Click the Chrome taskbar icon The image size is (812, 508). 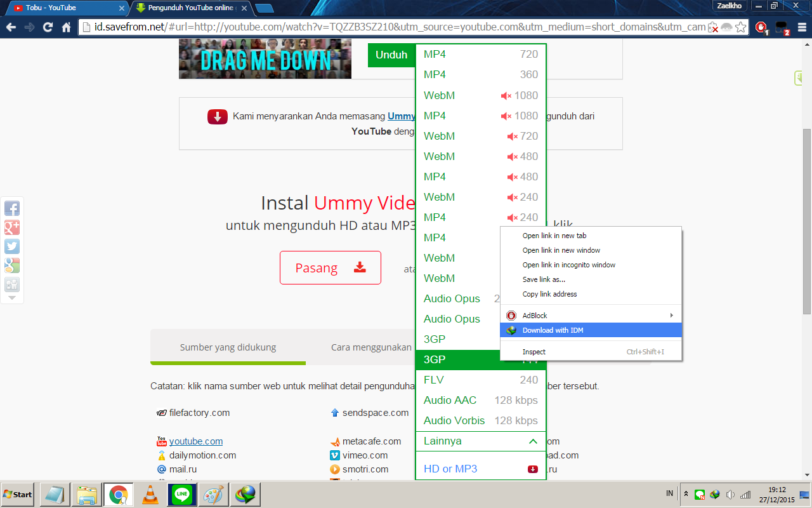119,494
